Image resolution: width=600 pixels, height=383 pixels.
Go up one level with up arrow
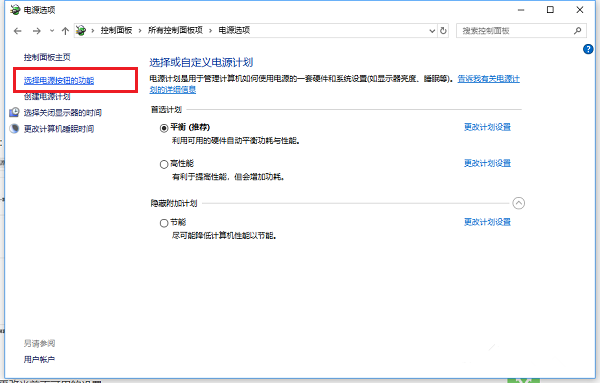[65, 31]
